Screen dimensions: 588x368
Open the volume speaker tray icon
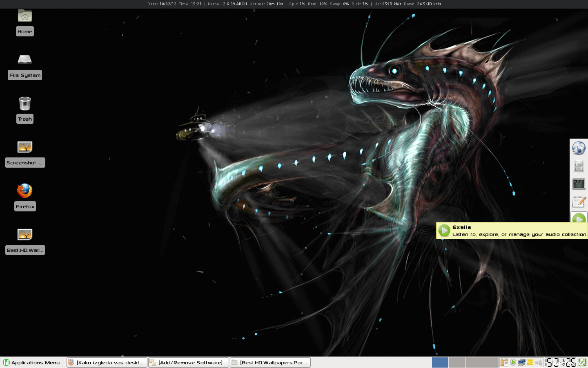(x=539, y=363)
